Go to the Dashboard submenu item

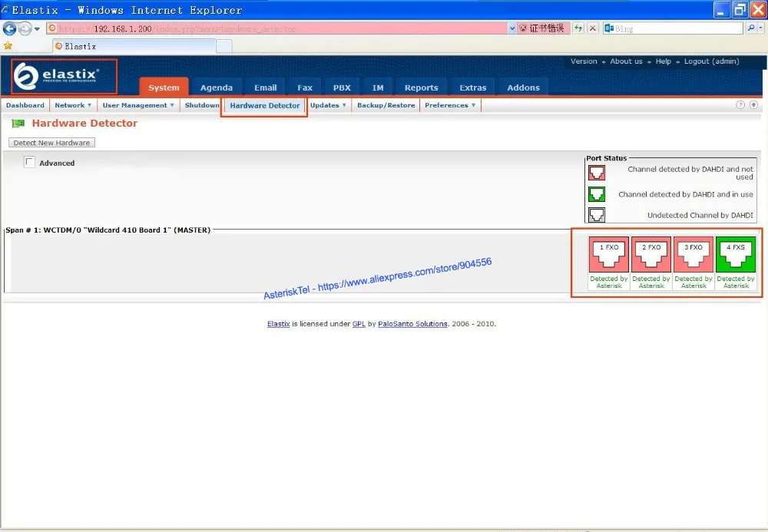point(25,105)
